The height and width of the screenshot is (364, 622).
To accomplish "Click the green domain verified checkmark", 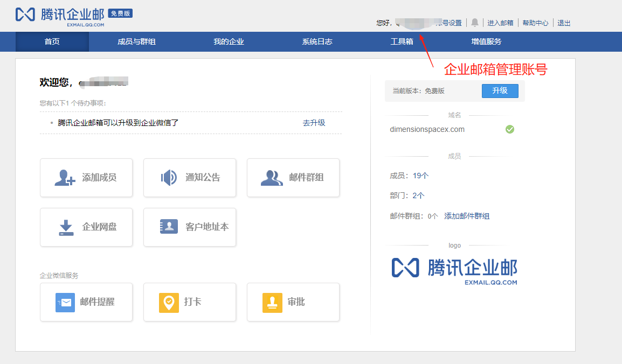I will coord(510,129).
